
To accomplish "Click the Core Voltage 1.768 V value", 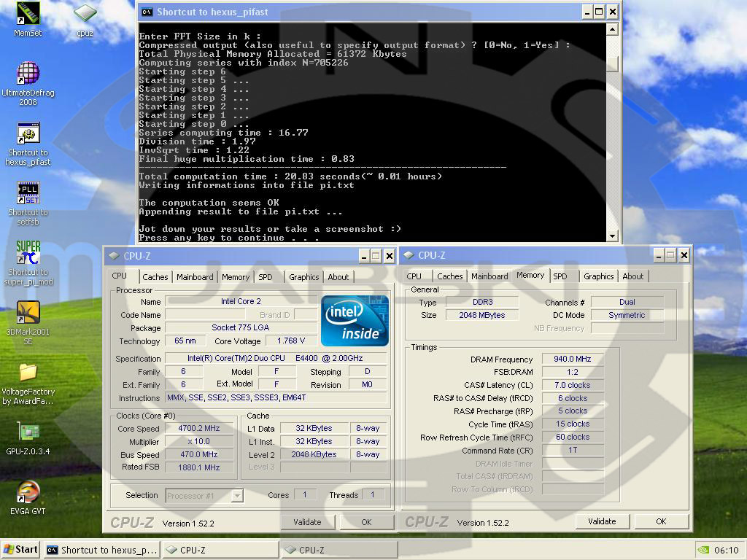I will coord(290,341).
